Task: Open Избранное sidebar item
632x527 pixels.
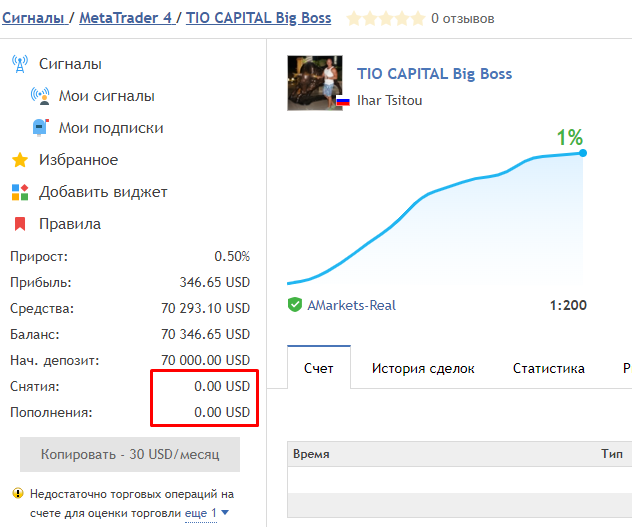Action: pyautogui.click(x=79, y=160)
